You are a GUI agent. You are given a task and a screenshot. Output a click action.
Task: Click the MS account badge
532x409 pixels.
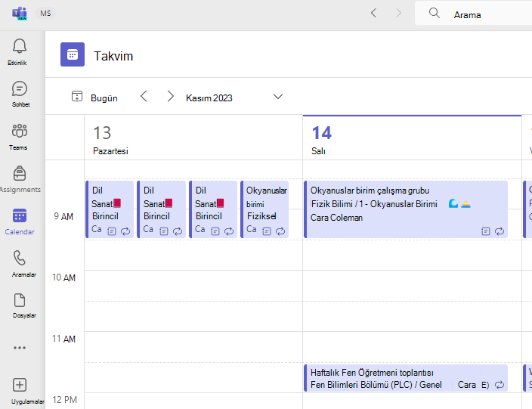(45, 14)
